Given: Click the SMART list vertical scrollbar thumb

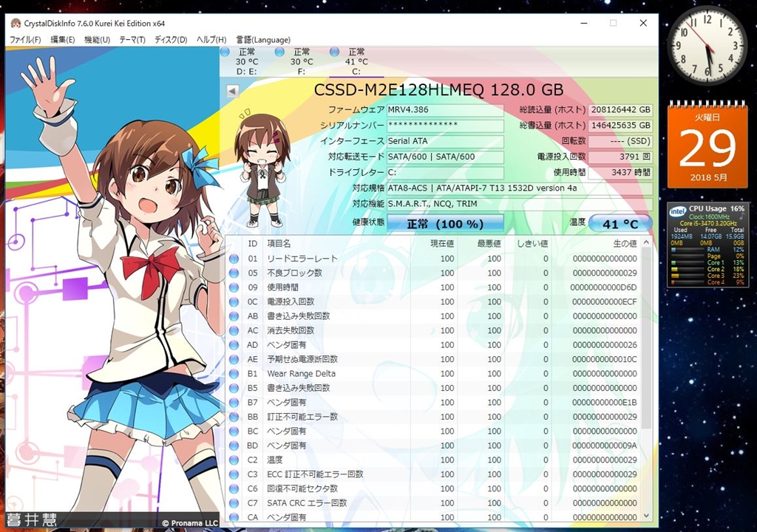Looking at the screenshot, I should 647,338.
